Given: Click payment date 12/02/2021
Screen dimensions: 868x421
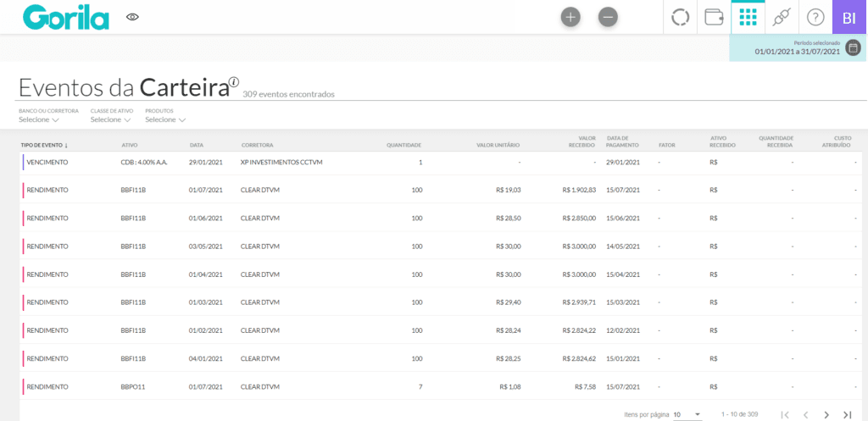Looking at the screenshot, I should [623, 330].
